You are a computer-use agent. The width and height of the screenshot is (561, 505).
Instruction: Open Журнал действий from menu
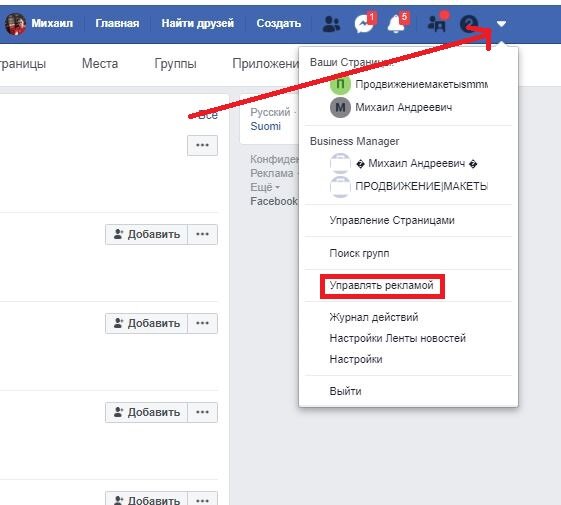tap(374, 317)
